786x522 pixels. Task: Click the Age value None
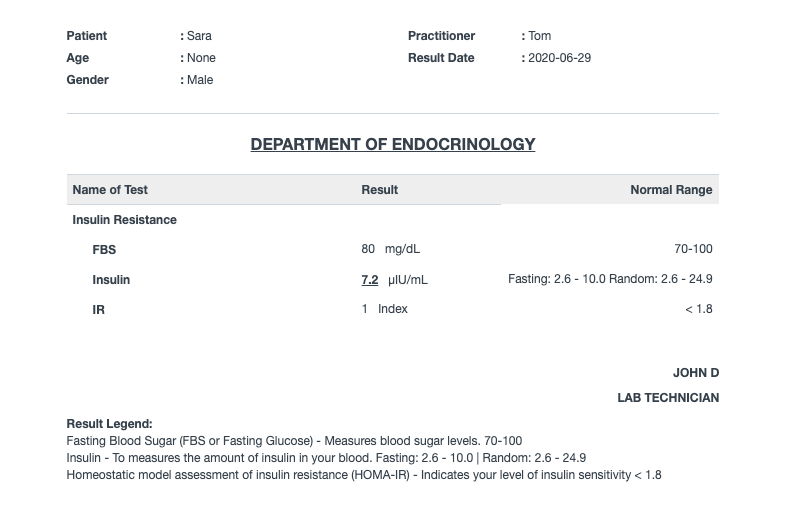pyautogui.click(x=201, y=58)
